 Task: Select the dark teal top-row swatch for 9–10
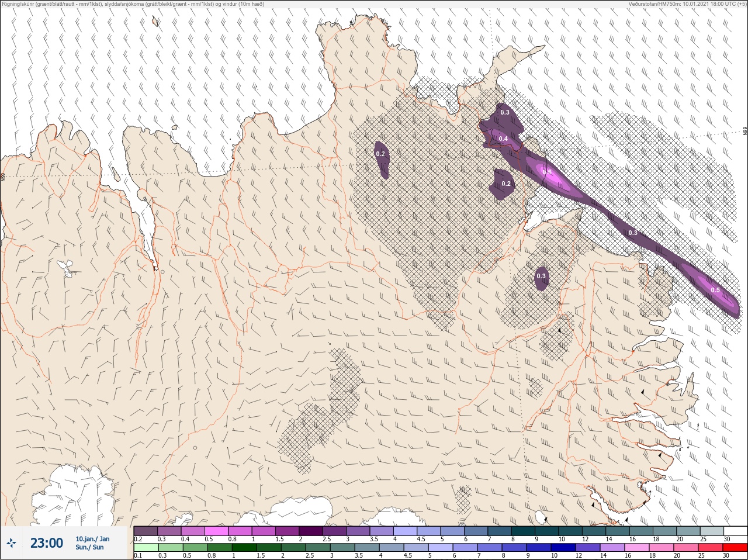click(547, 531)
